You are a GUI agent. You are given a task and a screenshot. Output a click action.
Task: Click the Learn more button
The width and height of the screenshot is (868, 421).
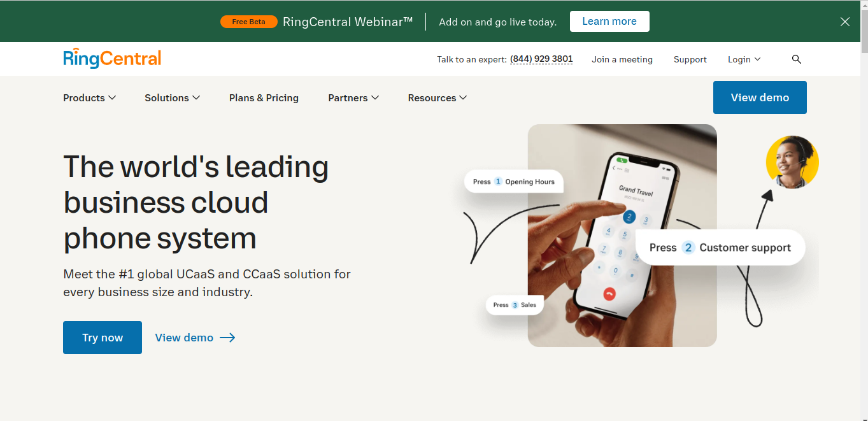(x=609, y=21)
